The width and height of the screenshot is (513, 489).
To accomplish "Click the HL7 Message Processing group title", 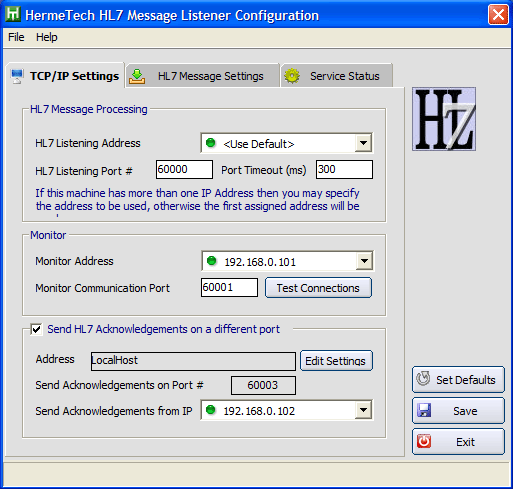I will coord(89,109).
